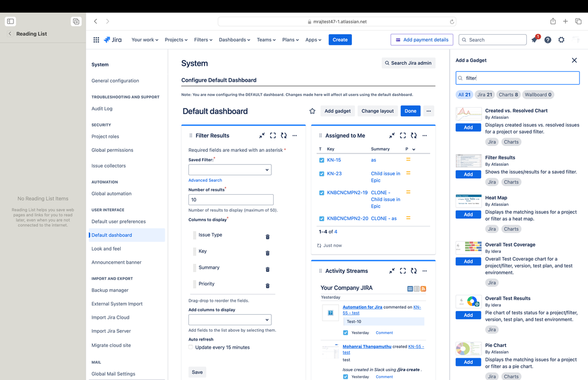Delete the Priority column

pos(267,286)
